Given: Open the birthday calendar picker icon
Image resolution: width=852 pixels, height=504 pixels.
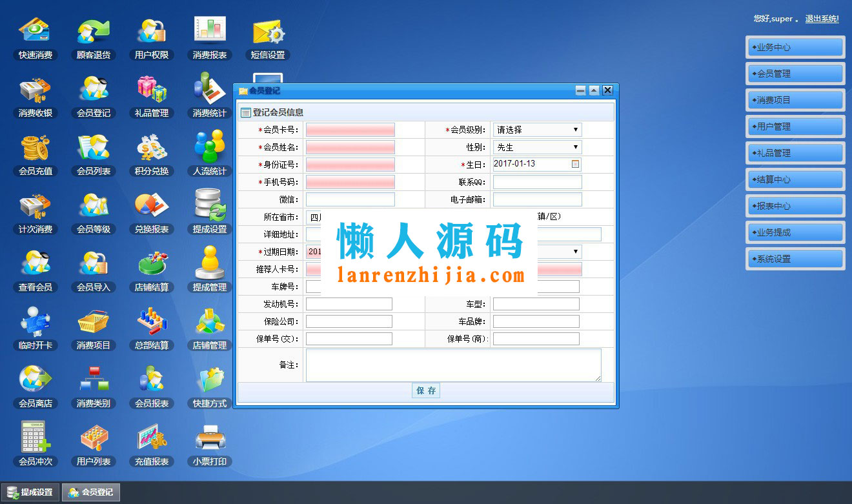Looking at the screenshot, I should (576, 164).
